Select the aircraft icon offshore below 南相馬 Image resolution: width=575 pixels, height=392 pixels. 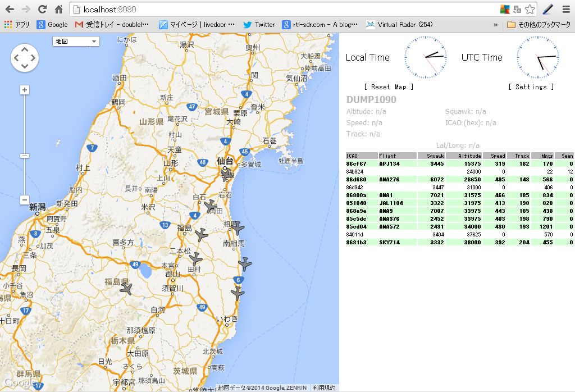tap(245, 264)
